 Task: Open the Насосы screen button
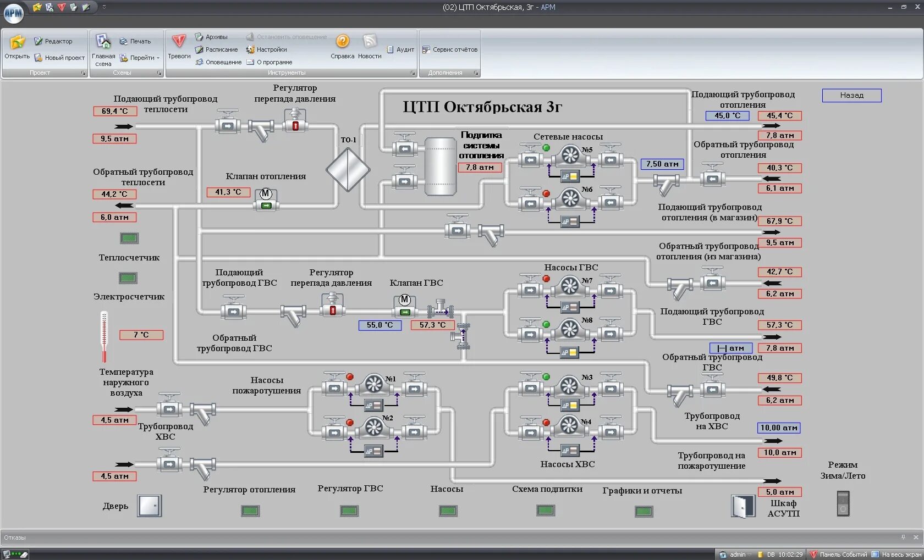pos(448,511)
